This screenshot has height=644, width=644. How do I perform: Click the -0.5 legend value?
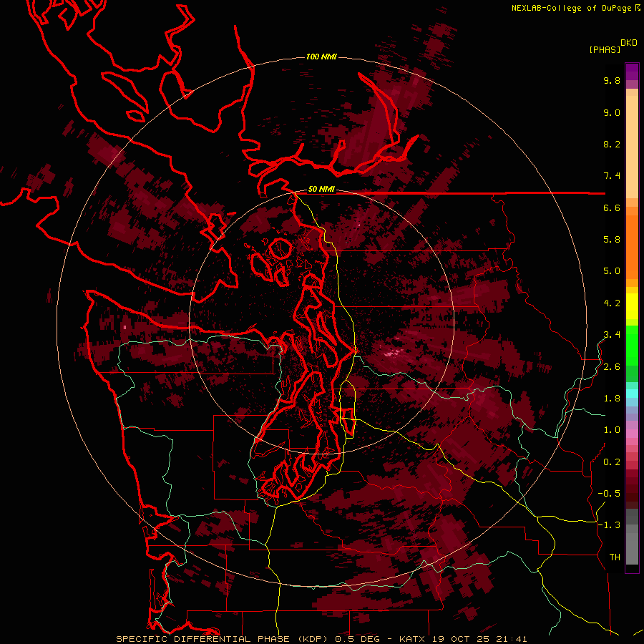point(609,494)
